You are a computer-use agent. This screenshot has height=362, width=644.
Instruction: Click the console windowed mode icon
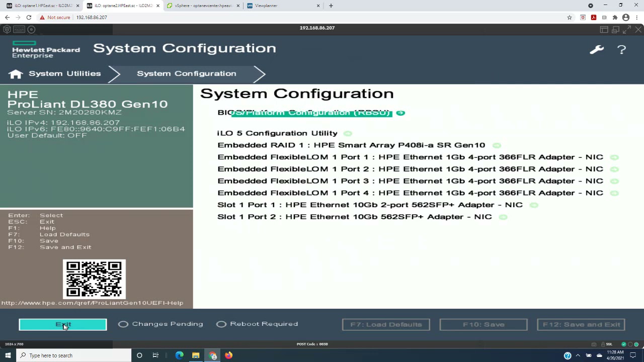point(615,30)
